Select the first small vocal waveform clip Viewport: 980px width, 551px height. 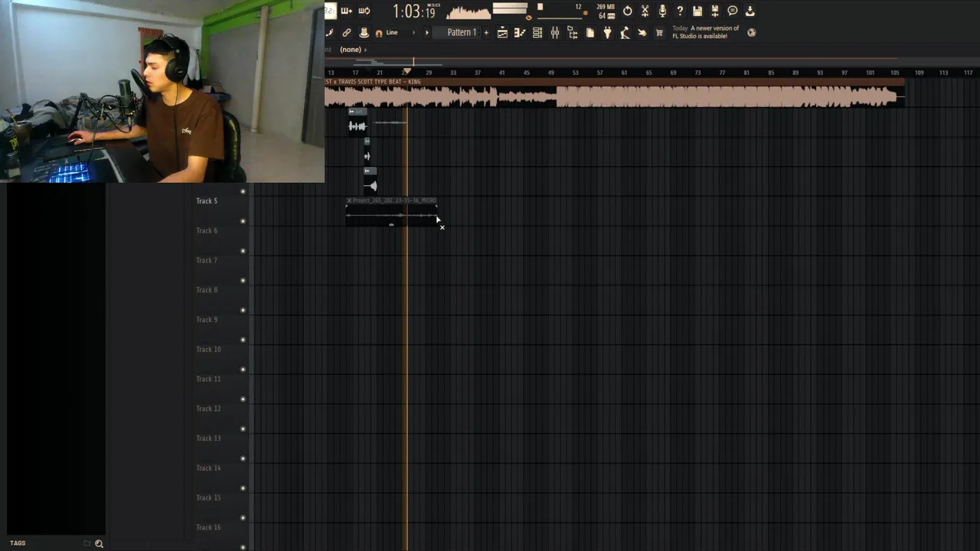(358, 126)
